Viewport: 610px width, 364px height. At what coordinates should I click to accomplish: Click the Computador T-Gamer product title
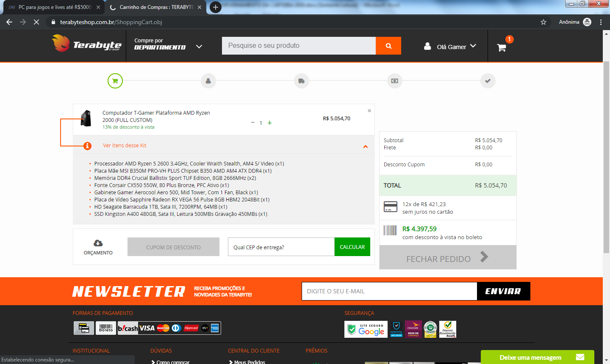point(156,116)
